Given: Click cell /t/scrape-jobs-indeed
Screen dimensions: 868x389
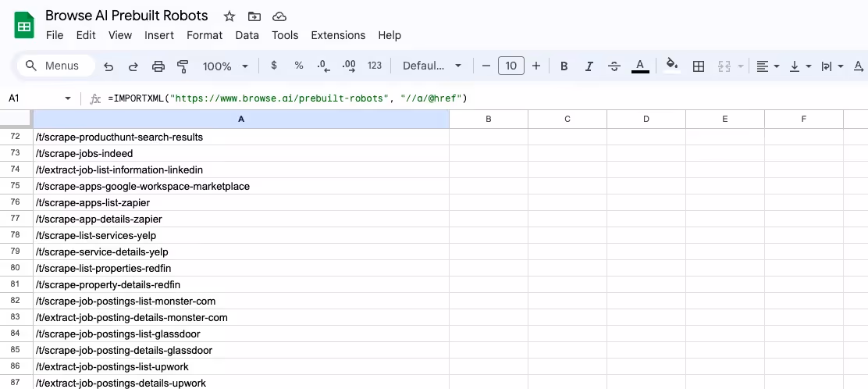Looking at the screenshot, I should coord(240,154).
